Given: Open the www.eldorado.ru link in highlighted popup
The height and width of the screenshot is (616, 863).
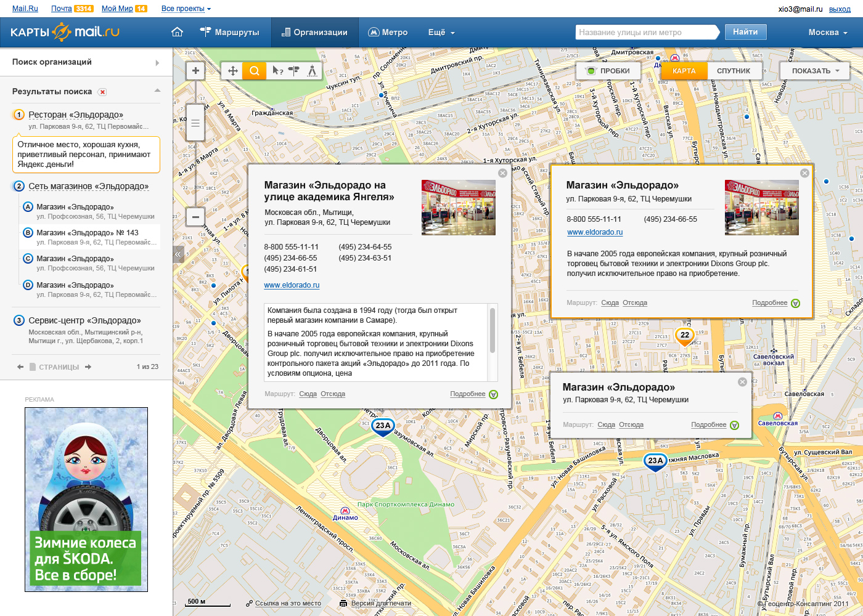Looking at the screenshot, I should (x=595, y=232).
